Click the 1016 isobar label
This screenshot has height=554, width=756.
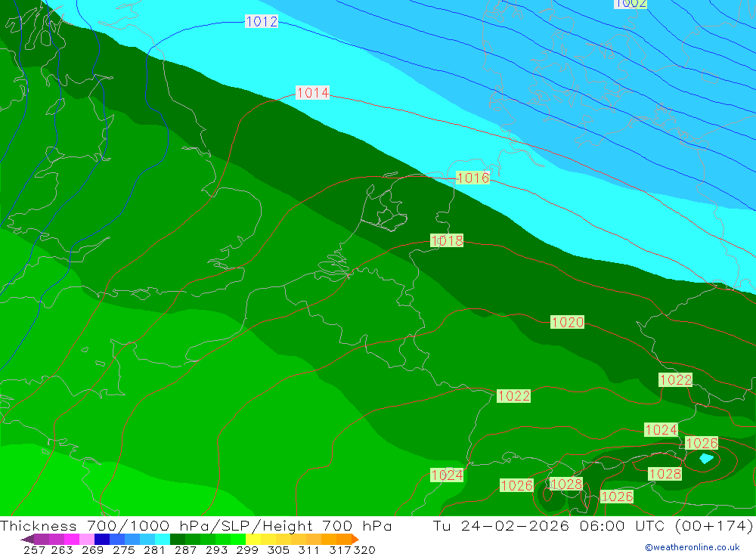(x=473, y=178)
